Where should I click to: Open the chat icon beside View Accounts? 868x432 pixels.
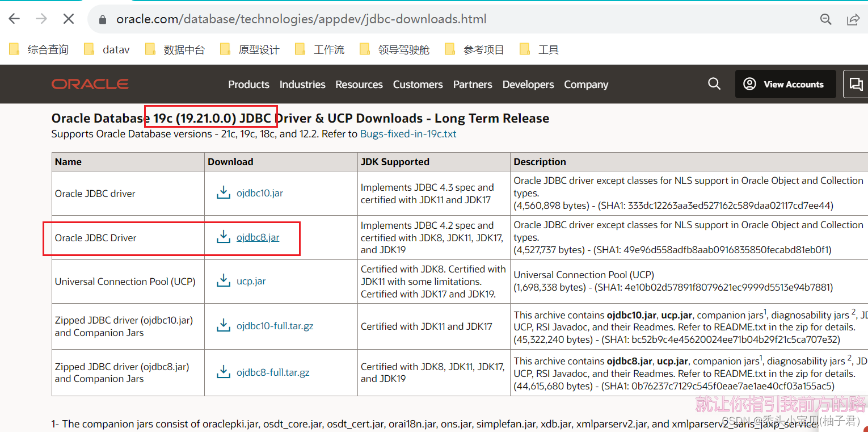coord(856,84)
